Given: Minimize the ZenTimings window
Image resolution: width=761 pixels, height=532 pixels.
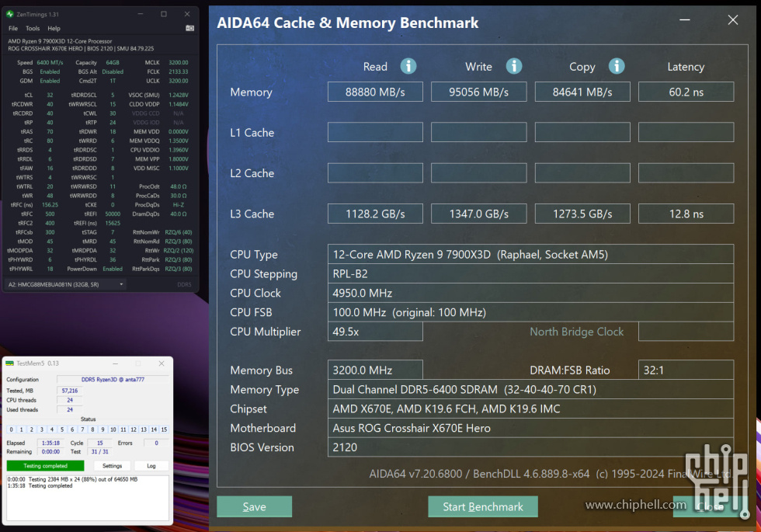Looking at the screenshot, I should pos(141,14).
